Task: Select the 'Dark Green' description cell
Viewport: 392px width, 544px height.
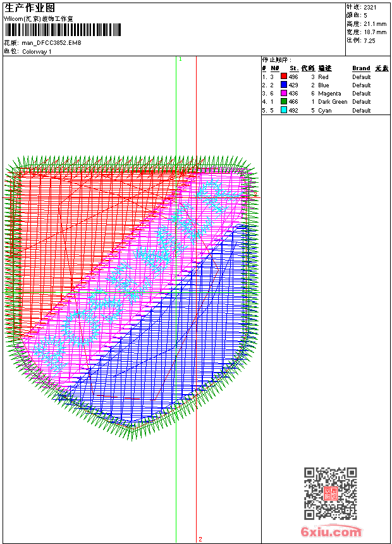Action: coord(333,102)
